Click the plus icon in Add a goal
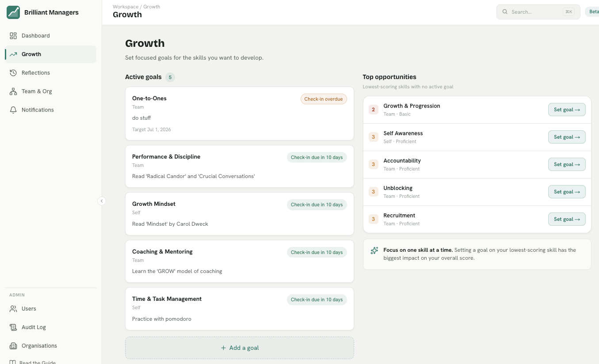599x364 pixels. coord(223,348)
